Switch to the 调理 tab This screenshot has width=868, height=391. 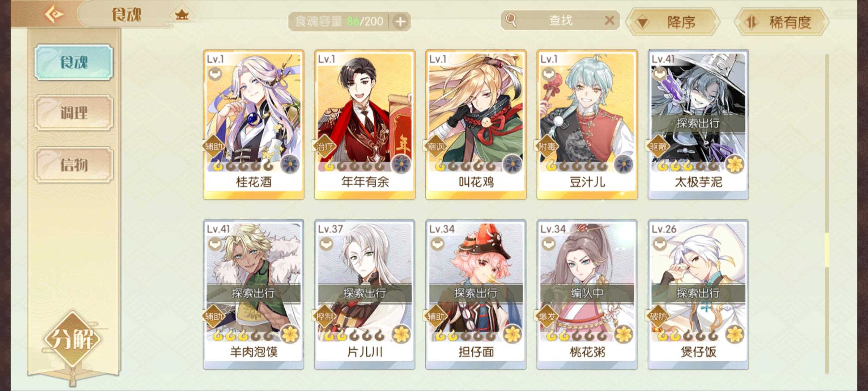[74, 113]
